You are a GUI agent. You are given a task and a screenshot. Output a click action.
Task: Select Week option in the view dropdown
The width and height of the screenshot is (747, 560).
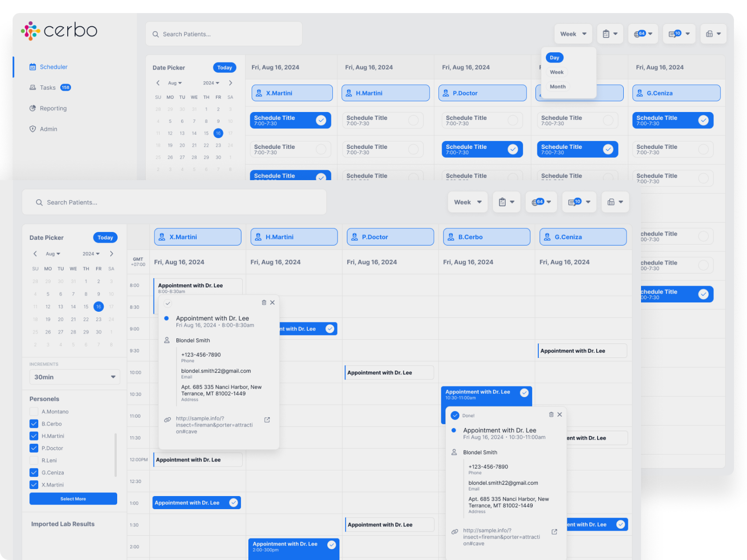pyautogui.click(x=557, y=72)
